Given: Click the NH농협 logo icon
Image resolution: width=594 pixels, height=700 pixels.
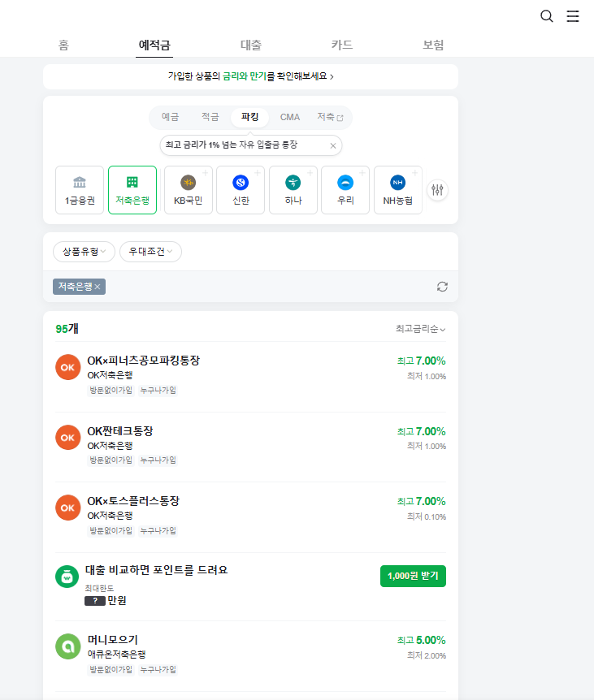Looking at the screenshot, I should coord(398,182).
